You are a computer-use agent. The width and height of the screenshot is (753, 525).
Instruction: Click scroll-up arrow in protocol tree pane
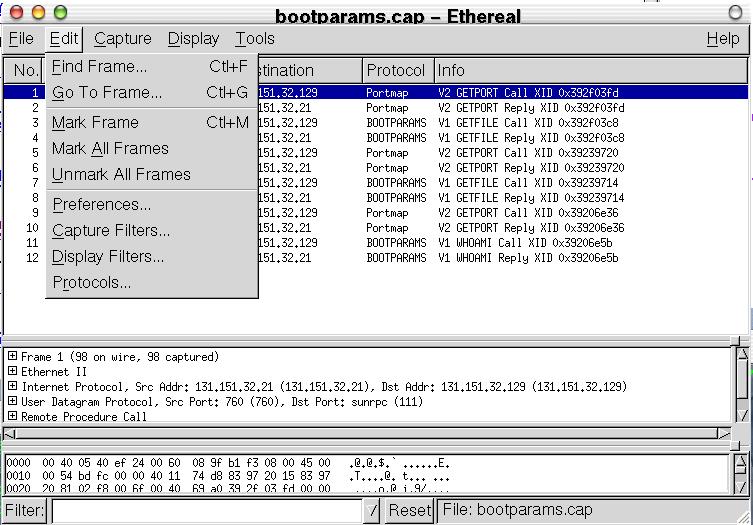(x=742, y=354)
